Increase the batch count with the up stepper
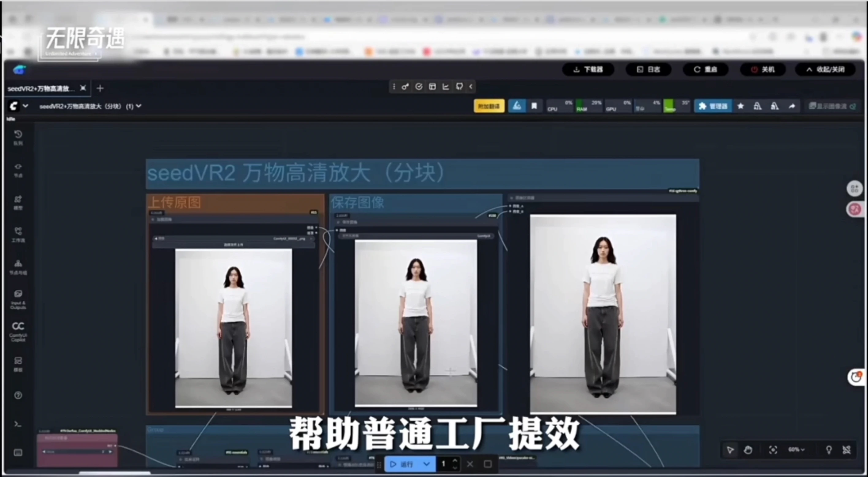 455,460
